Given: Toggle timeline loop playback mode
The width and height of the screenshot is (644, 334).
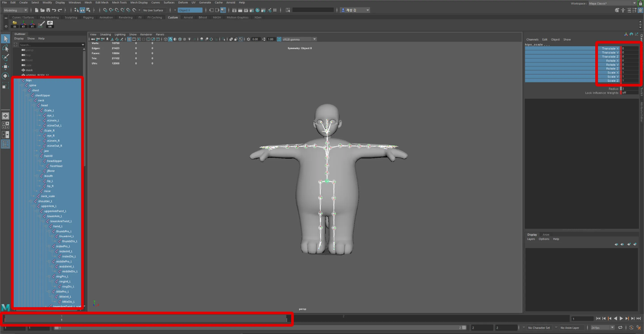Looking at the screenshot, I should pyautogui.click(x=620, y=328).
